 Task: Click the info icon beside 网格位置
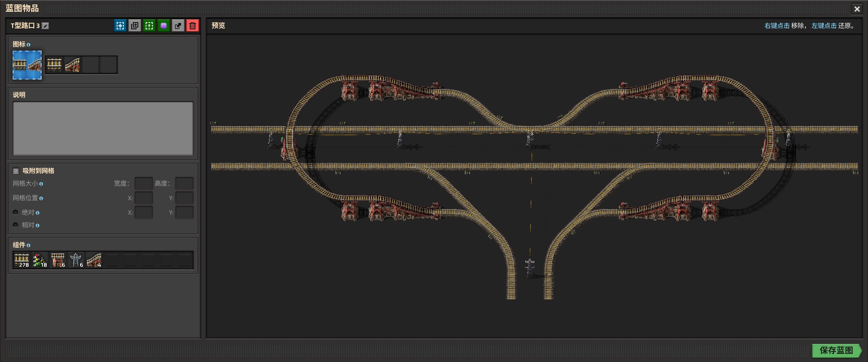pos(41,198)
